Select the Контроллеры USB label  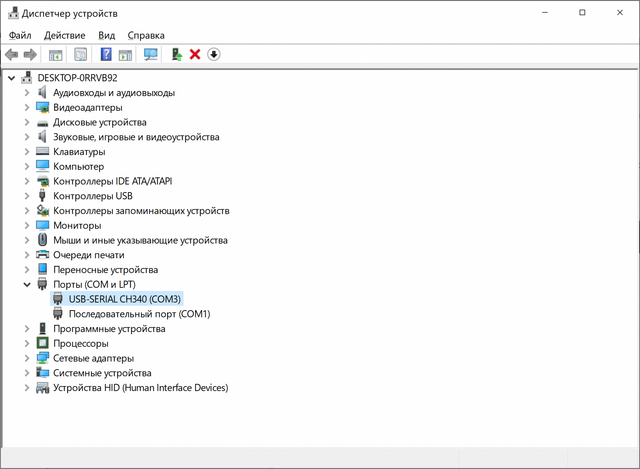pos(93,196)
